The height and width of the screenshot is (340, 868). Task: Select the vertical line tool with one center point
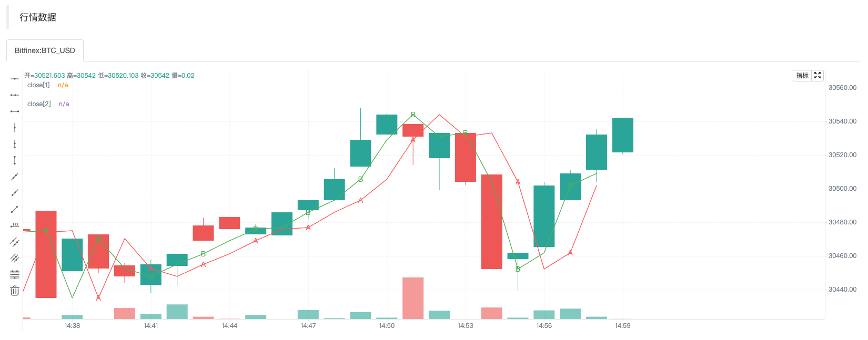point(15,128)
